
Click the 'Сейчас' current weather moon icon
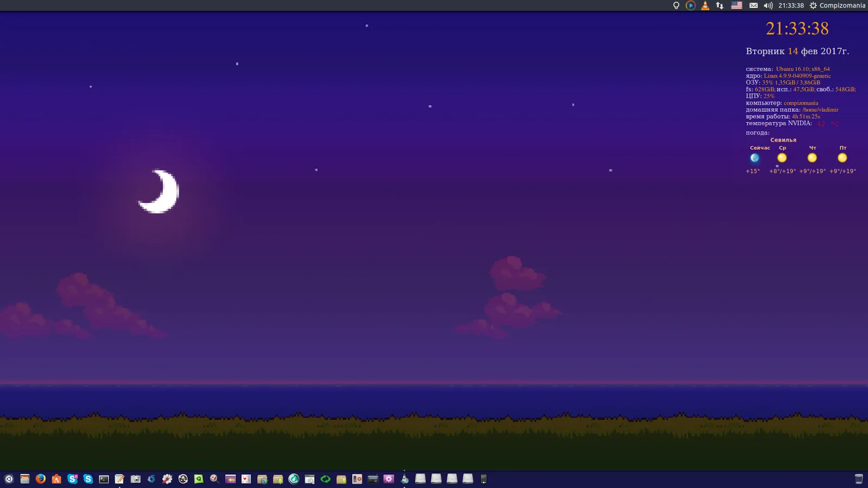(755, 158)
